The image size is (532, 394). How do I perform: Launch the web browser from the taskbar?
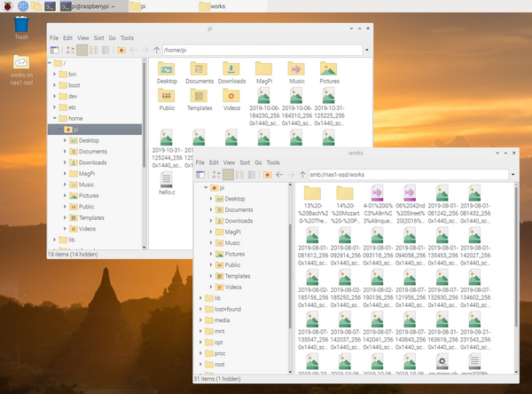tap(22, 6)
